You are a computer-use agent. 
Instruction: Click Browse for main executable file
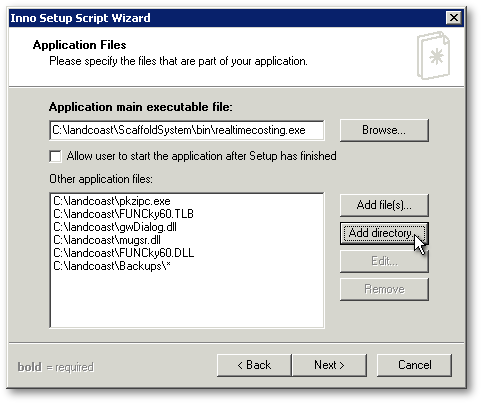coord(384,130)
